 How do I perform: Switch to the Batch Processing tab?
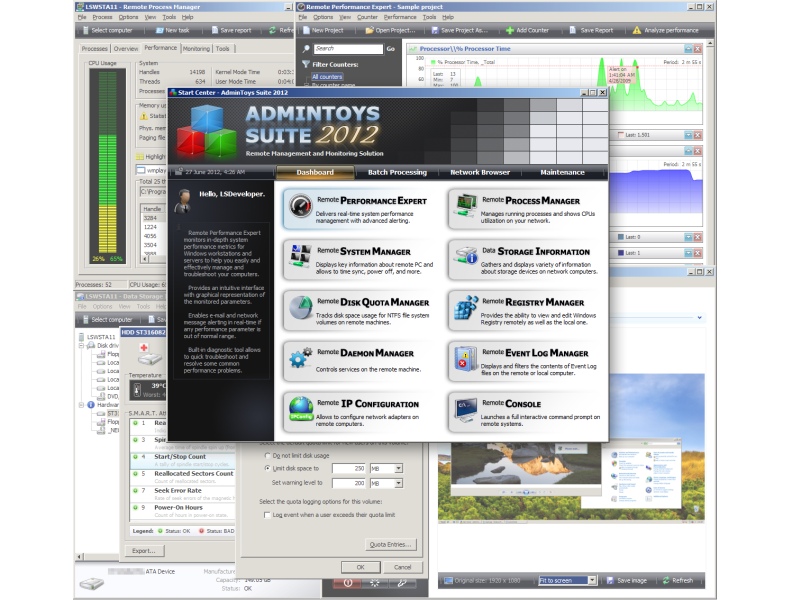click(397, 172)
